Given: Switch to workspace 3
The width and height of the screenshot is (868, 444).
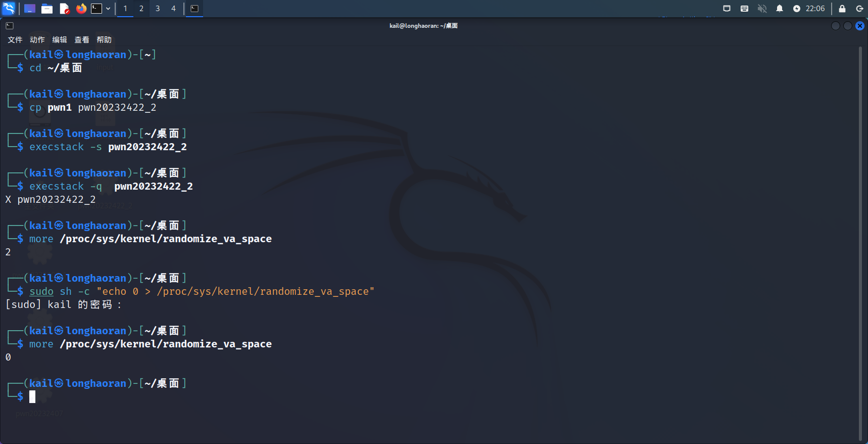Looking at the screenshot, I should point(158,9).
